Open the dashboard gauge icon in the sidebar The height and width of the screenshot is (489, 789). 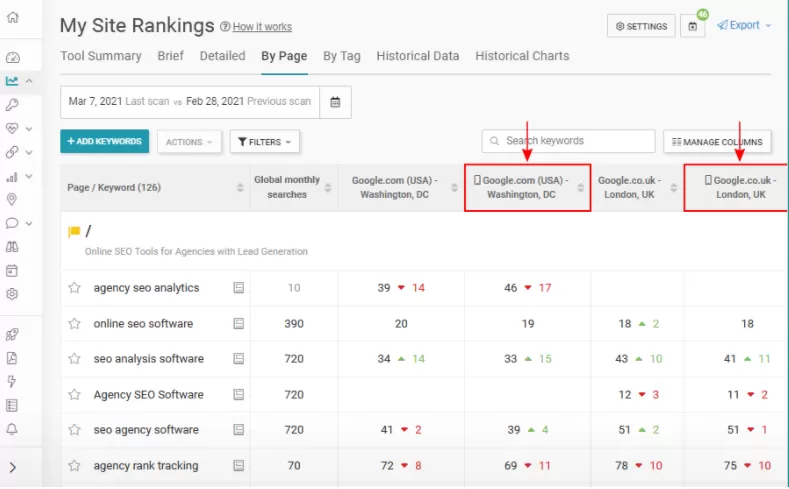coord(12,57)
